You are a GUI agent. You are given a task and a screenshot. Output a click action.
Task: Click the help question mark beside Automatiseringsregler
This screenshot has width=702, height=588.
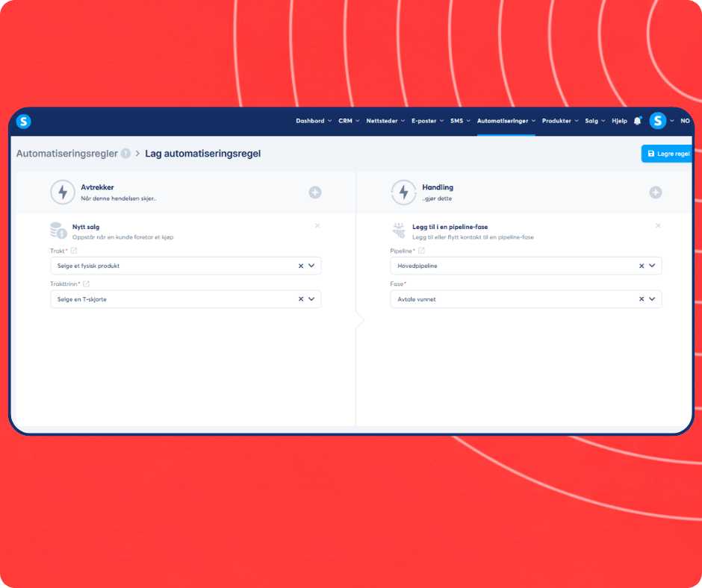(125, 154)
